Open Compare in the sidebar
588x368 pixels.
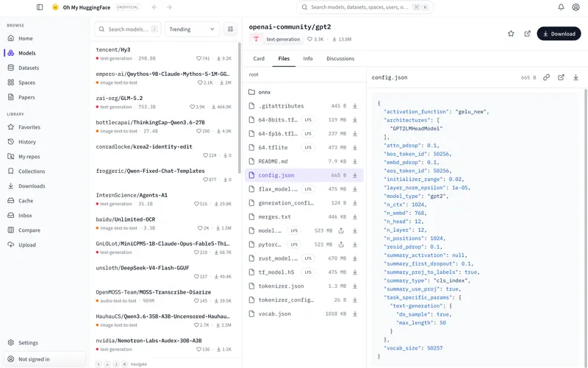[45, 230]
